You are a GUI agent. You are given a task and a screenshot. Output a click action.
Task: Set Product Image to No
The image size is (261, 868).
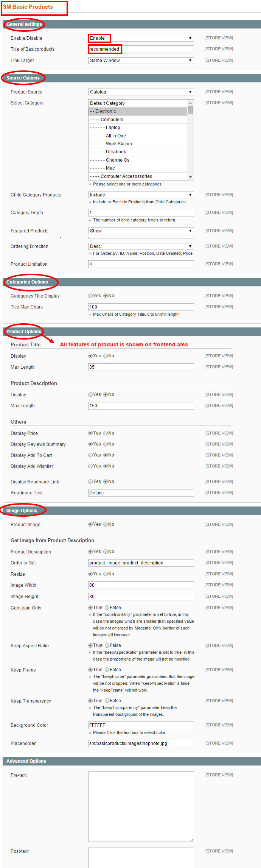click(106, 525)
